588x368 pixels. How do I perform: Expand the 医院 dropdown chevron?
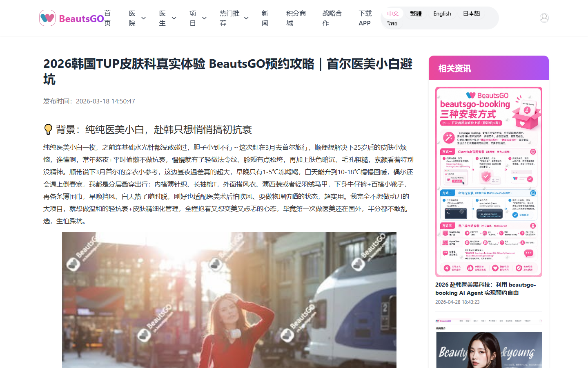[x=143, y=18]
